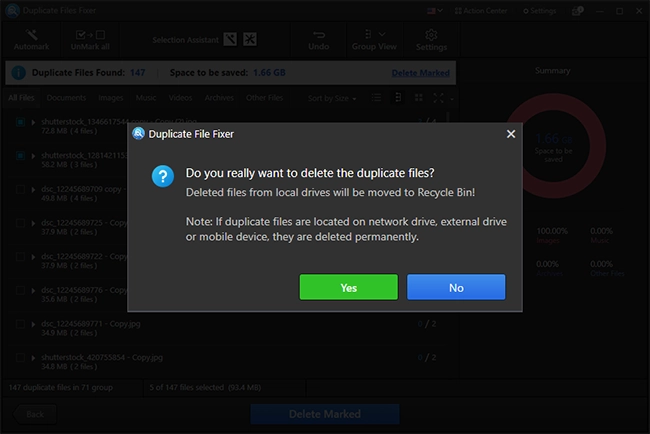Click the Delete Marked link in the info bar
Viewport: 650px width, 434px height.
pyautogui.click(x=420, y=73)
